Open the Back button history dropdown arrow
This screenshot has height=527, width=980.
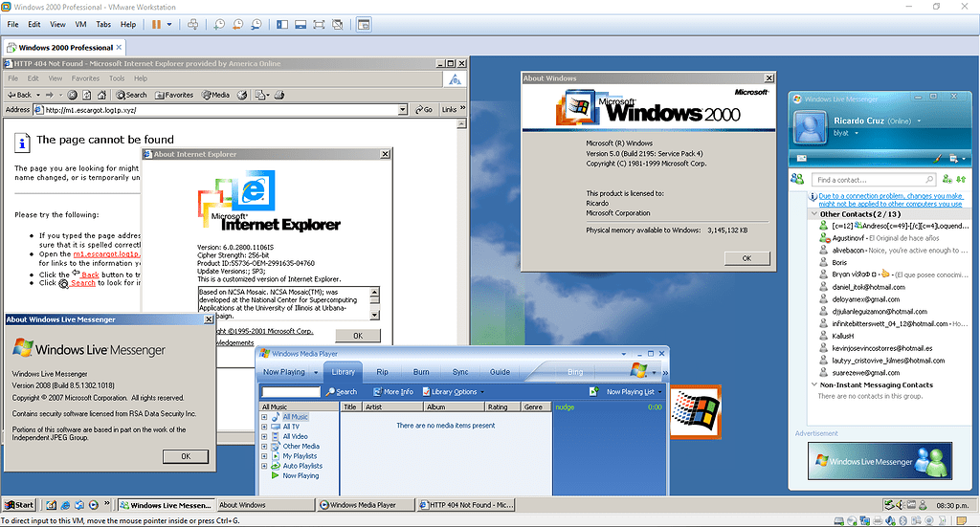[38, 95]
